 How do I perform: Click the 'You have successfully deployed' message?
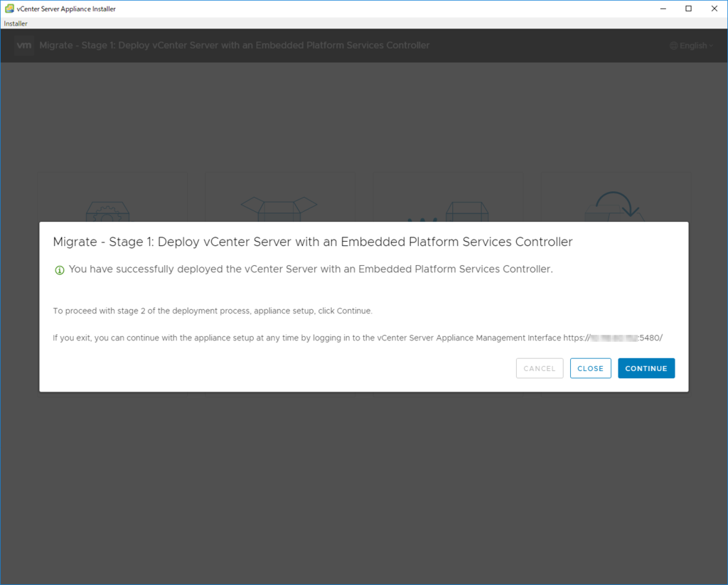(311, 269)
